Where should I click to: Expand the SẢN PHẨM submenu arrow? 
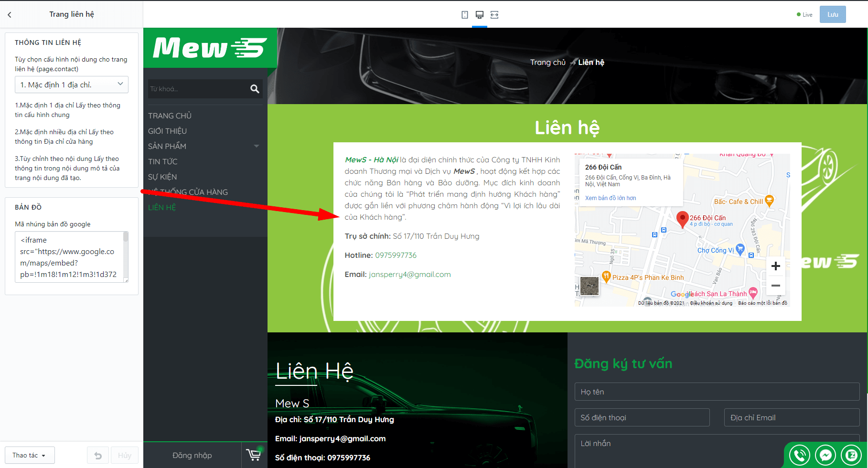point(257,146)
